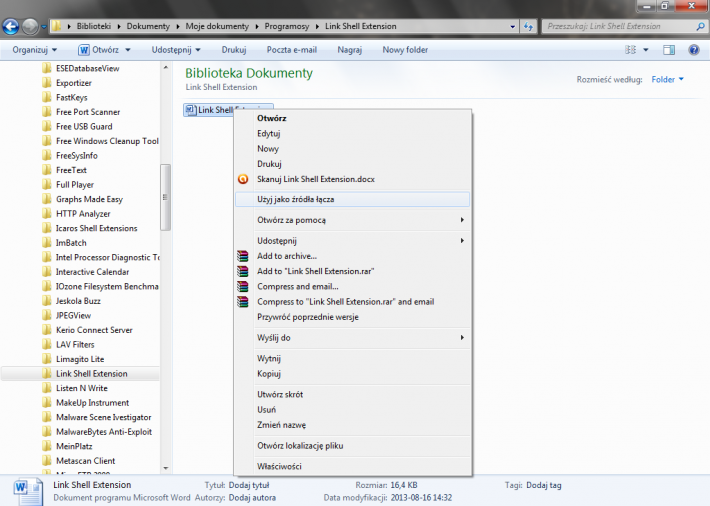The width and height of the screenshot is (710, 506).
Task: Open Help via the question mark icon
Action: [694, 50]
